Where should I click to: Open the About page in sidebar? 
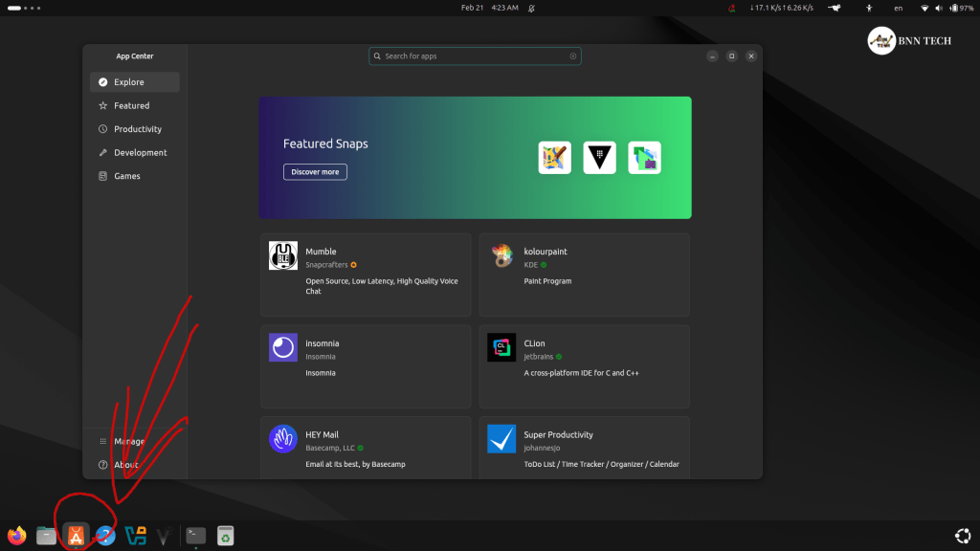pyautogui.click(x=126, y=465)
